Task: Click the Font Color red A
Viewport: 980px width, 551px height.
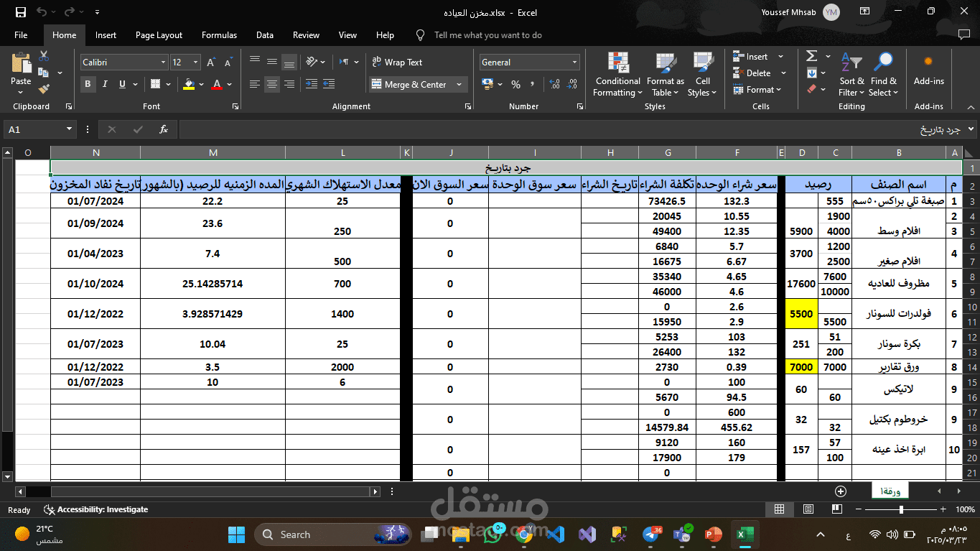Action: [217, 84]
